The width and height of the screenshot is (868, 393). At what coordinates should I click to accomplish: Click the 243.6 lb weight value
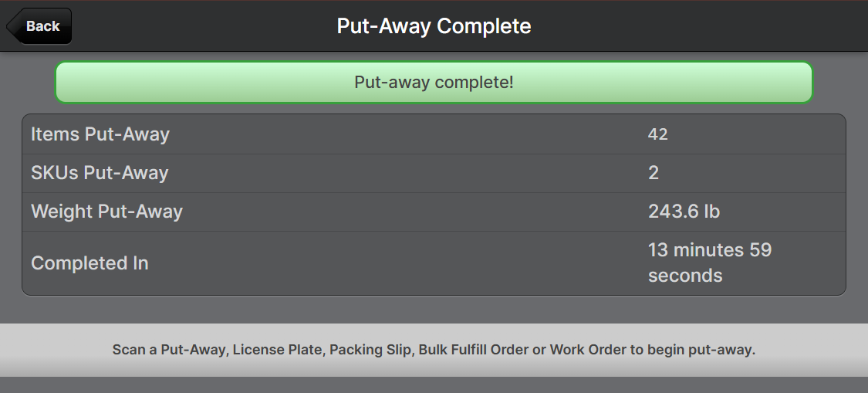tap(684, 212)
